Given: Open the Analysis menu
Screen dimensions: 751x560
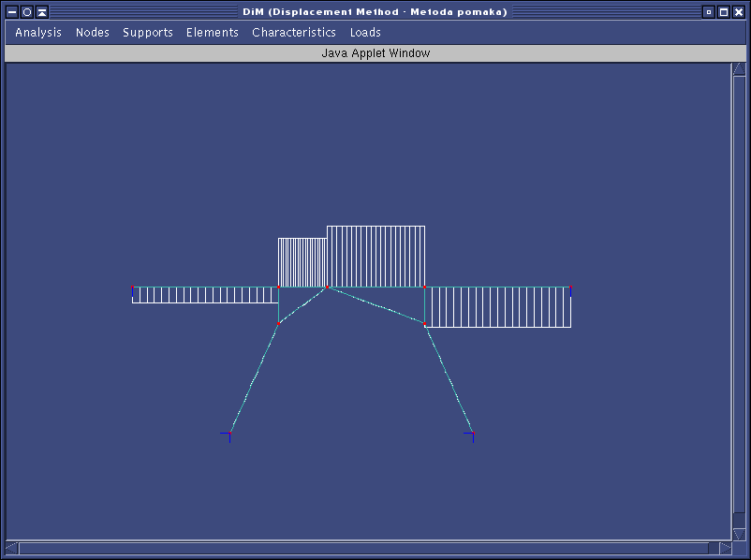Looking at the screenshot, I should coord(38,33).
